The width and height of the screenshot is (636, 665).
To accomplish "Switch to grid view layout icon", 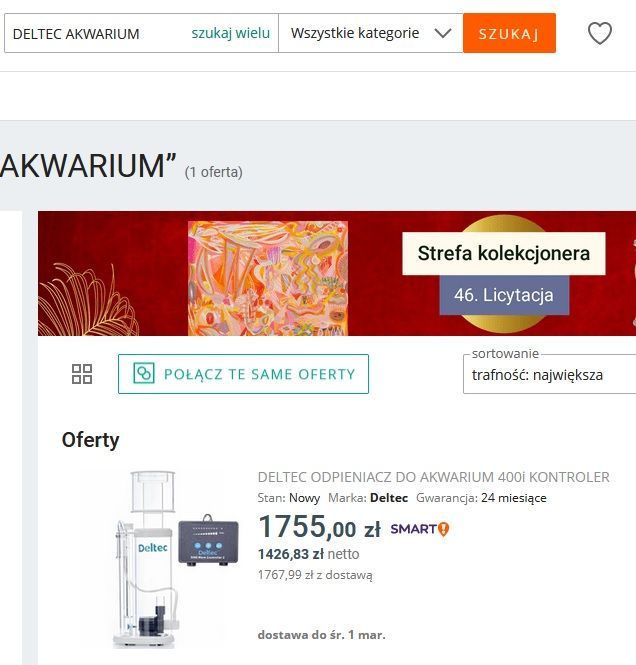I will (x=82, y=374).
